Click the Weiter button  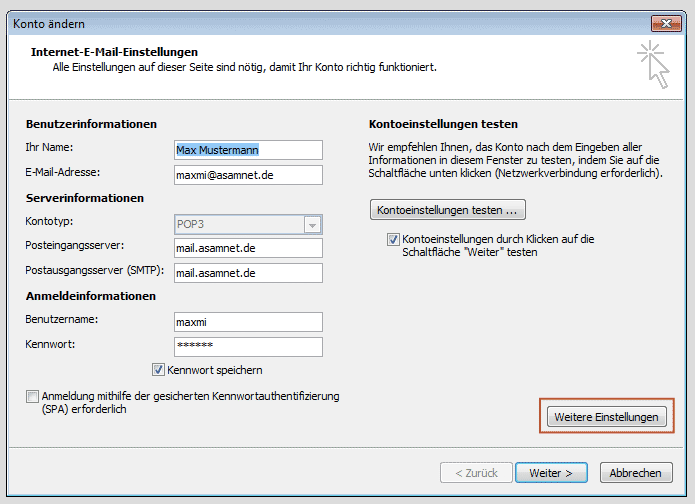tap(551, 473)
